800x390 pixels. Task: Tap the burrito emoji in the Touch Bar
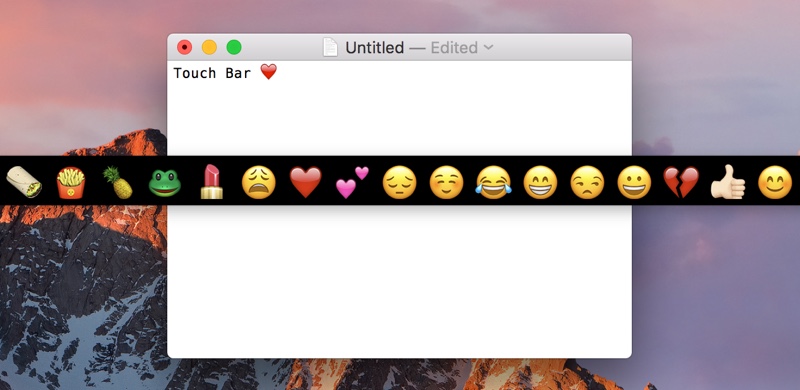pyautogui.click(x=23, y=182)
